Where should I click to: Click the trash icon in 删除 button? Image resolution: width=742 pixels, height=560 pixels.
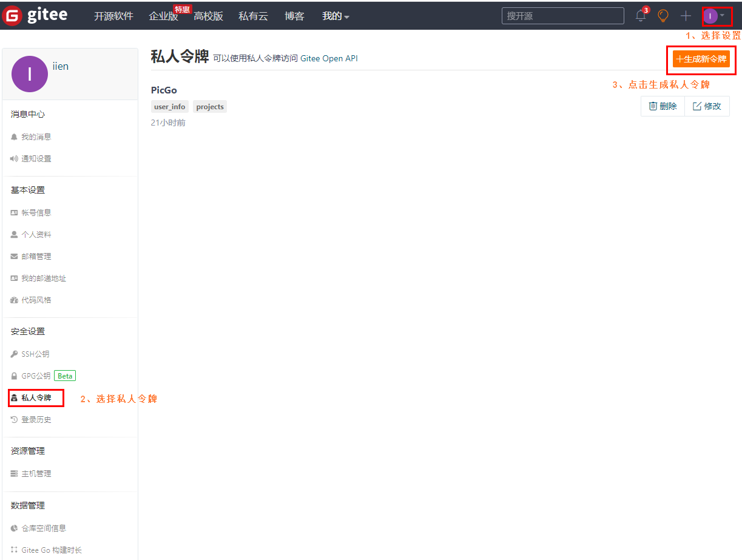[x=653, y=106]
